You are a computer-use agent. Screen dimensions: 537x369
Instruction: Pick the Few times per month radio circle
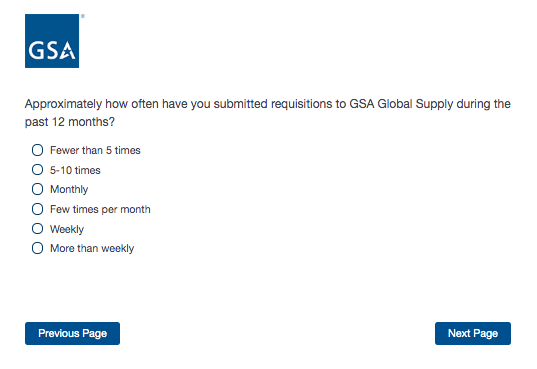pyautogui.click(x=37, y=209)
